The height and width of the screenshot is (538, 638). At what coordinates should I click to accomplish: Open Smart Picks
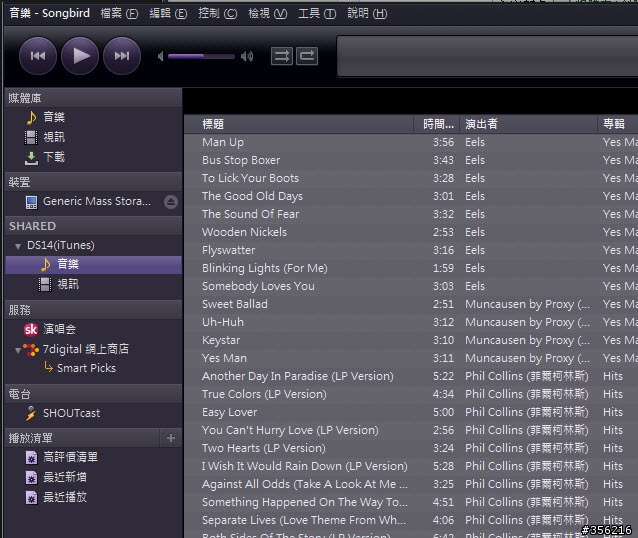tap(86, 368)
